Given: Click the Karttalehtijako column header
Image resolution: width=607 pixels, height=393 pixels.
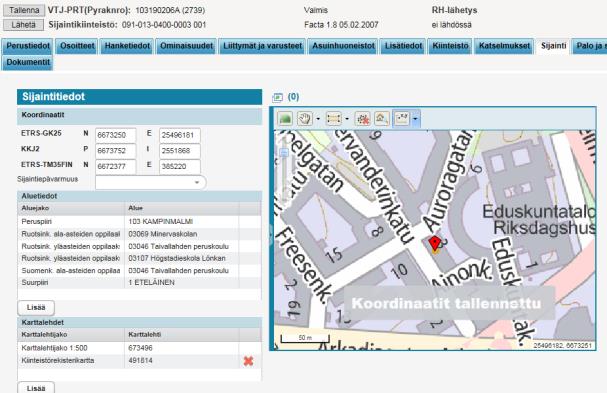Looking at the screenshot, I should click(x=71, y=335).
